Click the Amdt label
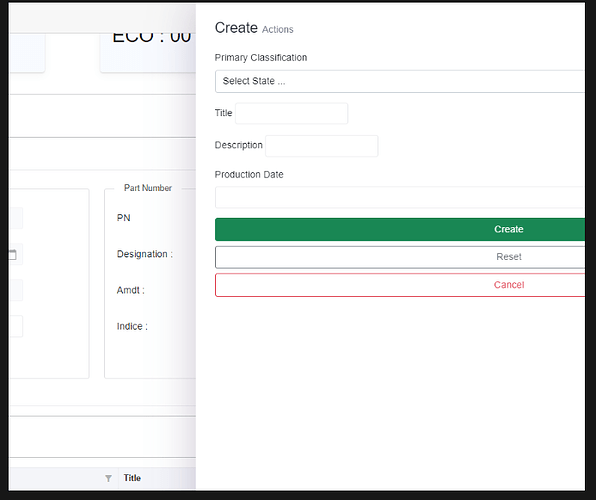596x500 pixels. [x=130, y=290]
